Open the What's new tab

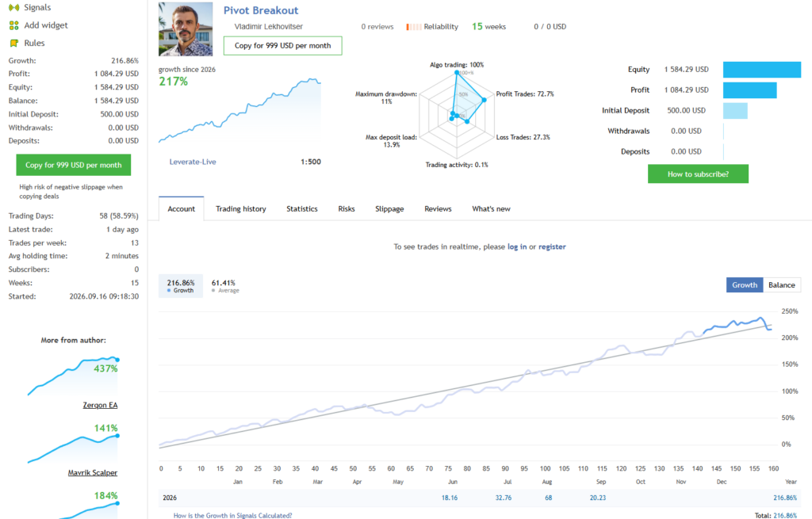click(491, 209)
